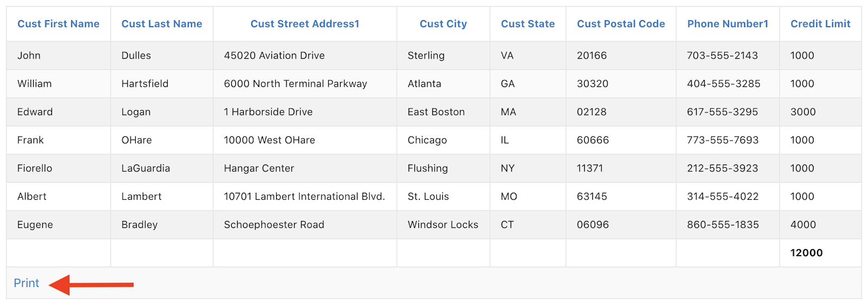This screenshot has width=868, height=305.
Task: Select the 12000 credit limit total
Action: point(806,253)
